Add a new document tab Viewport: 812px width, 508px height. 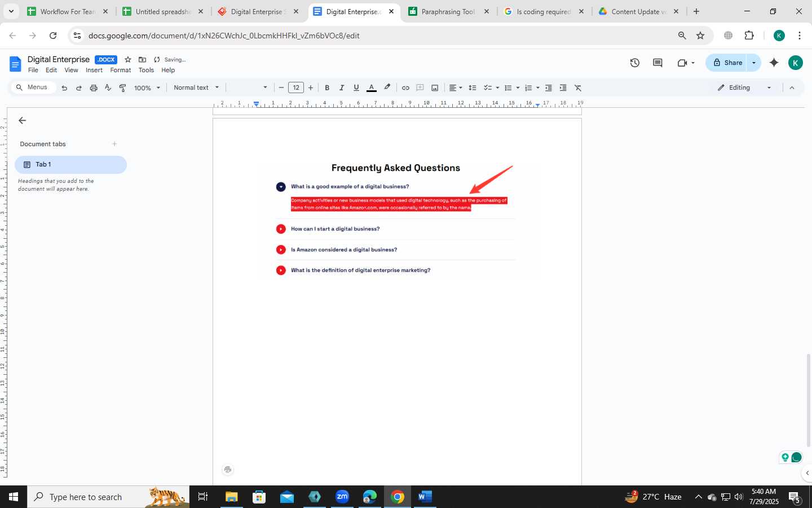pos(114,144)
